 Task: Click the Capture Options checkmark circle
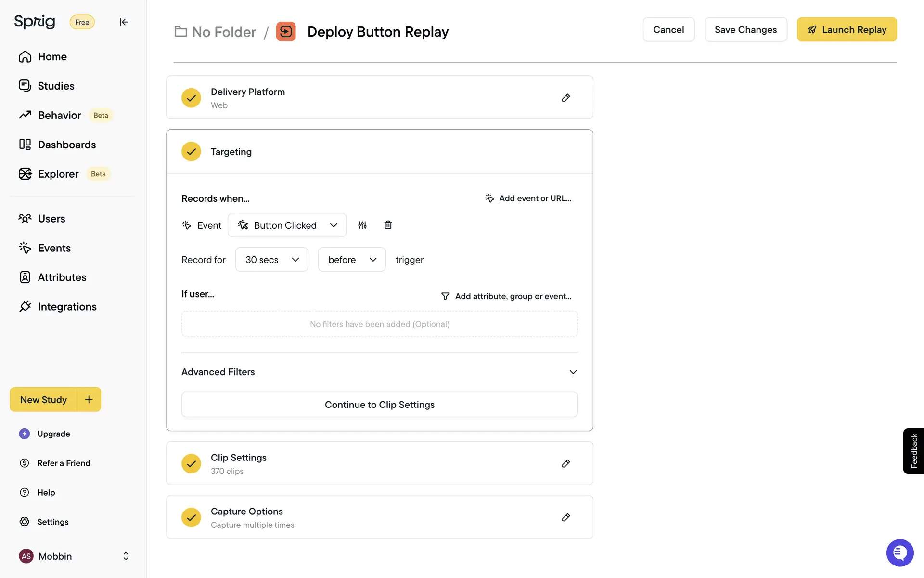tap(191, 517)
